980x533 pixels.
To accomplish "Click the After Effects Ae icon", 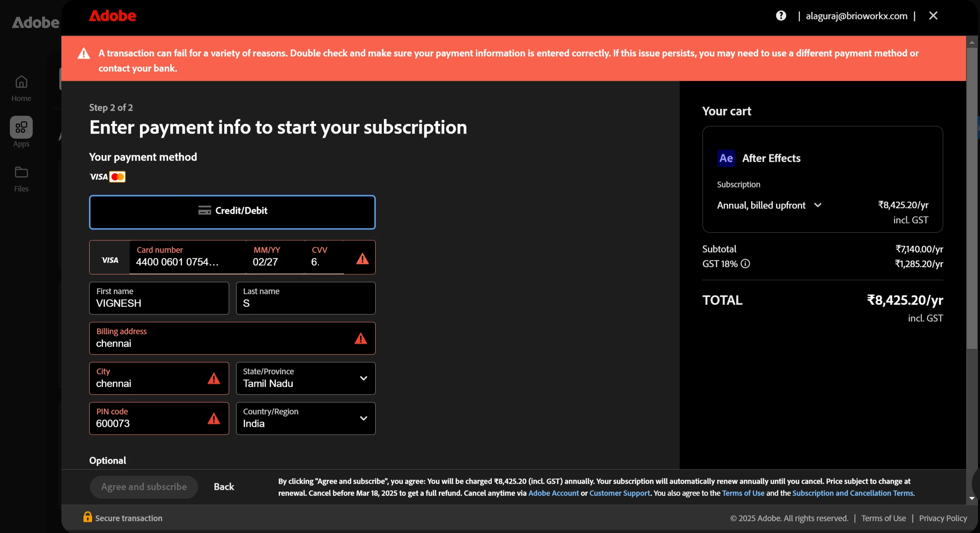I will click(x=726, y=158).
